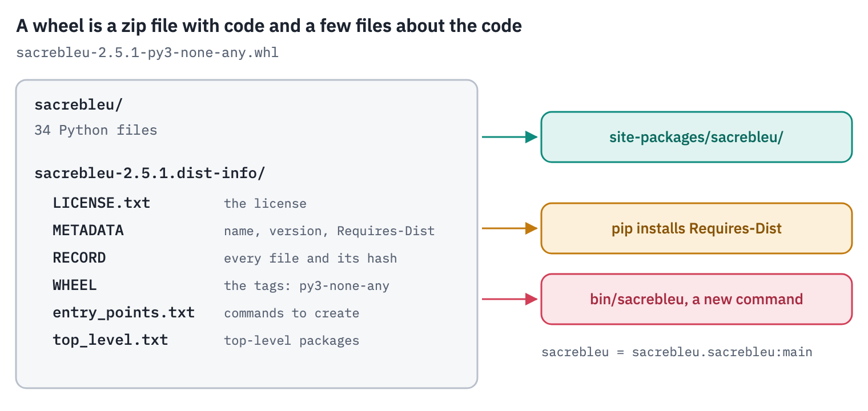Click "name, version, Requires-Dist" description
The height and width of the screenshot is (411, 868).
pos(329,231)
